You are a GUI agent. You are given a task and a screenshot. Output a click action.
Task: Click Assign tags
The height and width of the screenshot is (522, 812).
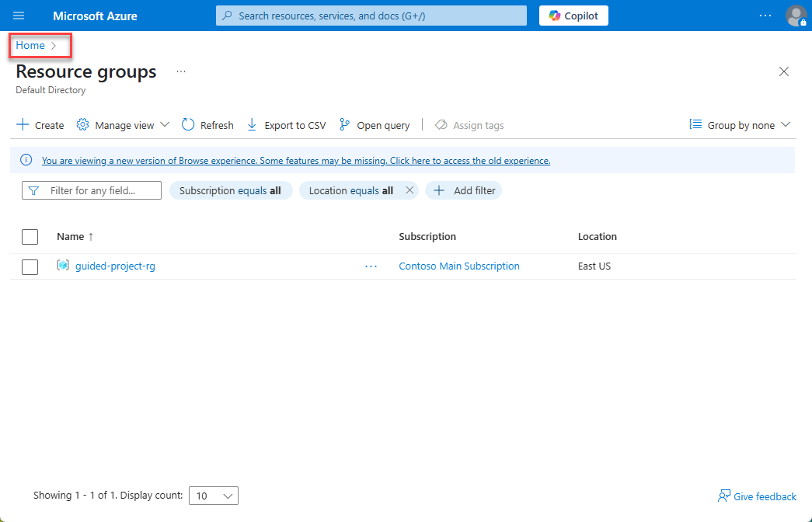[469, 125]
